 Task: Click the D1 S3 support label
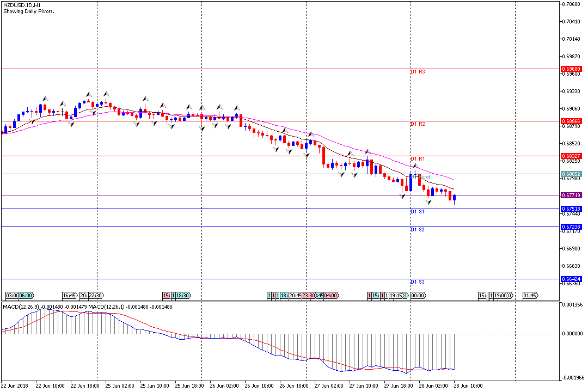418,282
